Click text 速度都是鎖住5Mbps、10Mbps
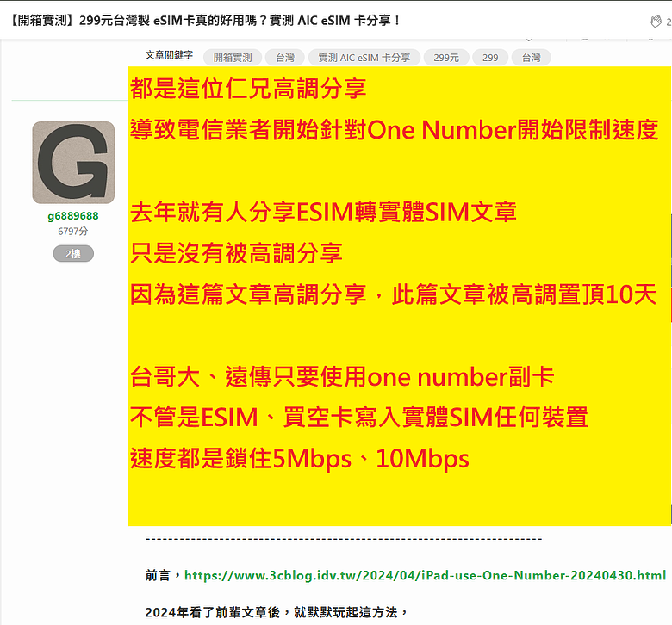This screenshot has width=672, height=625. pos(300,459)
